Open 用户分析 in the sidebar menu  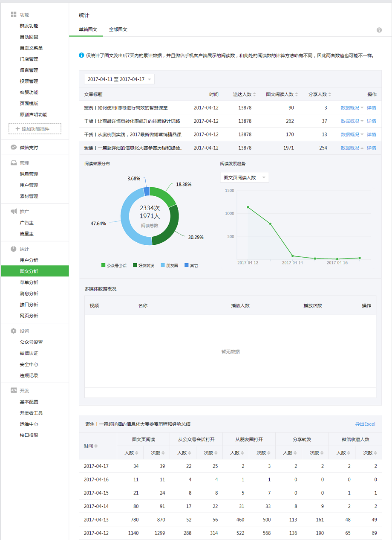click(29, 260)
